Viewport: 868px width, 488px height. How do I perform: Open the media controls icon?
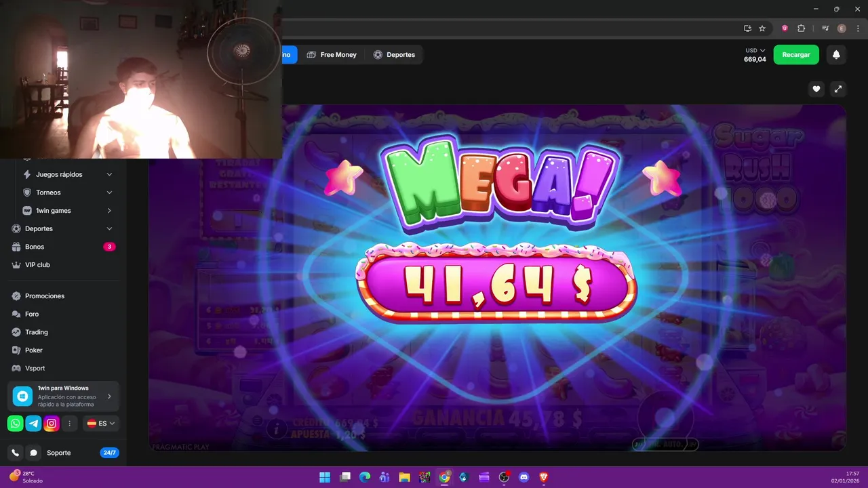click(x=825, y=28)
